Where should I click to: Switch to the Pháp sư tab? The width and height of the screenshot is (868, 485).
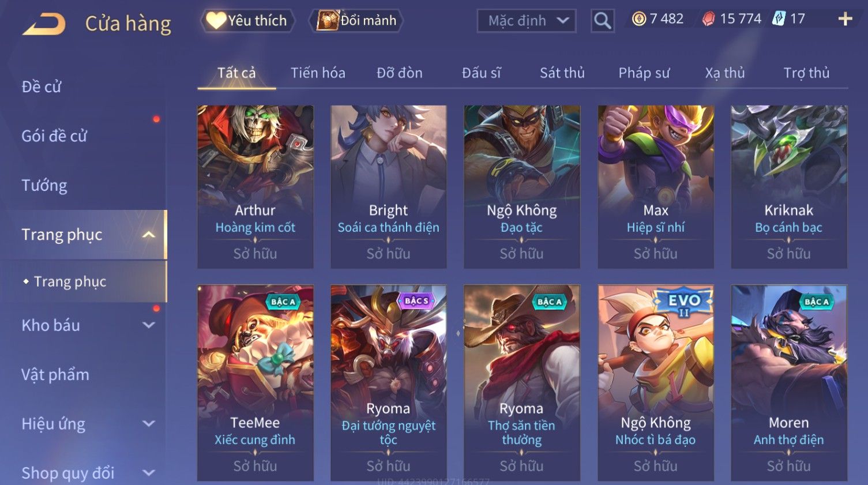(x=644, y=73)
